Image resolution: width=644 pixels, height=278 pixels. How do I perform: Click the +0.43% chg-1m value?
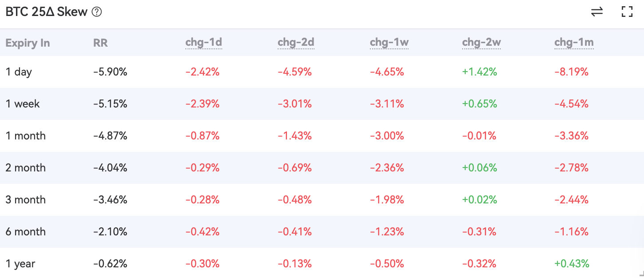(x=572, y=264)
